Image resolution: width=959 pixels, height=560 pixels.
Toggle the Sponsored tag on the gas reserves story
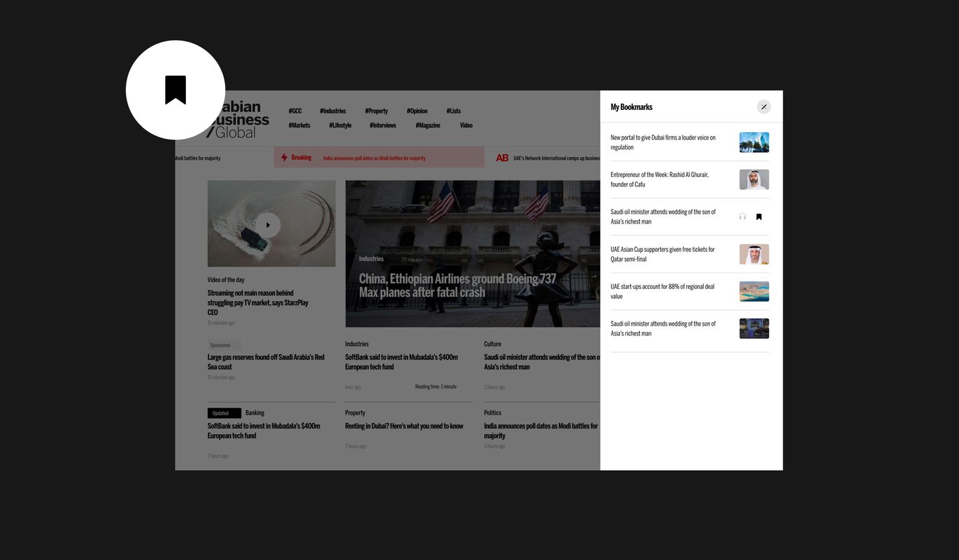[220, 345]
